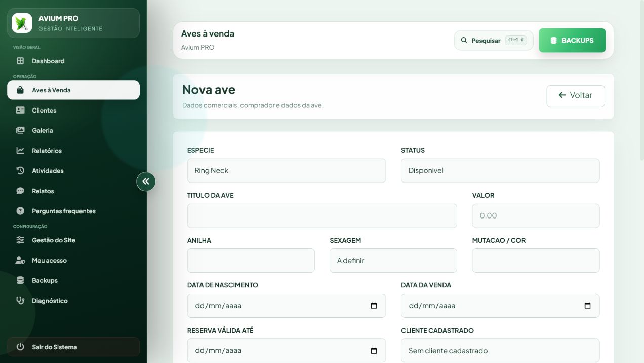Click the database icon on green BACKUPS button

pyautogui.click(x=553, y=41)
